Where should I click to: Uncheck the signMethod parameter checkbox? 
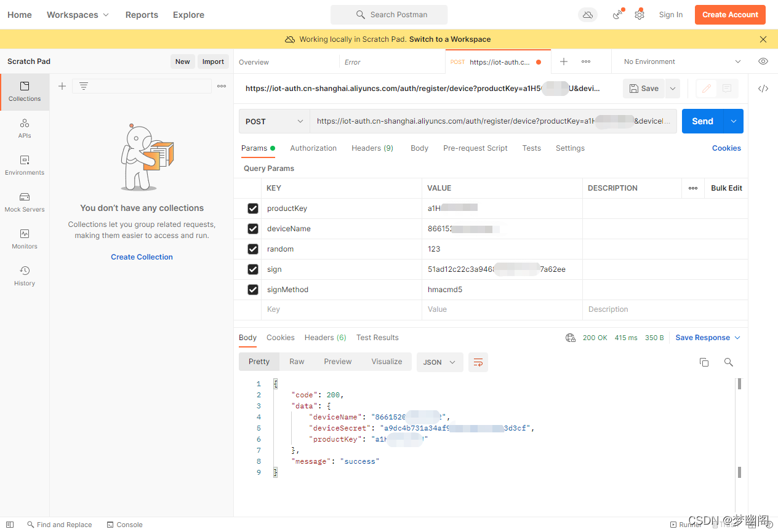tap(252, 290)
